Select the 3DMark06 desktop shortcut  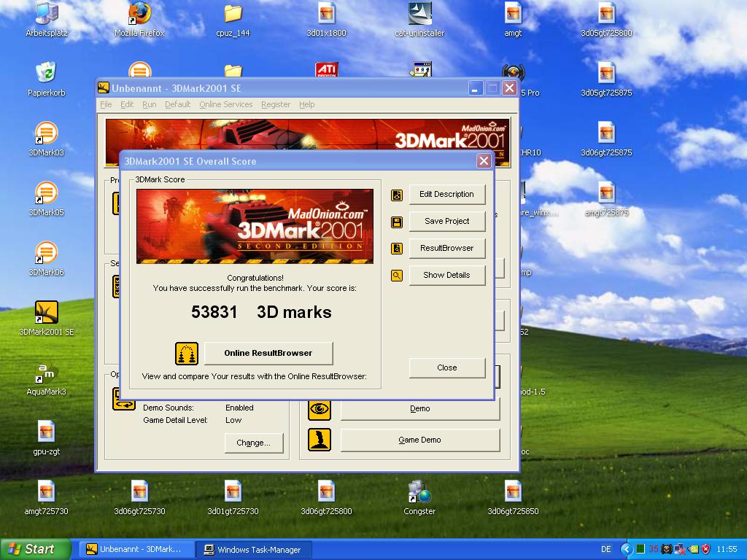(46, 259)
